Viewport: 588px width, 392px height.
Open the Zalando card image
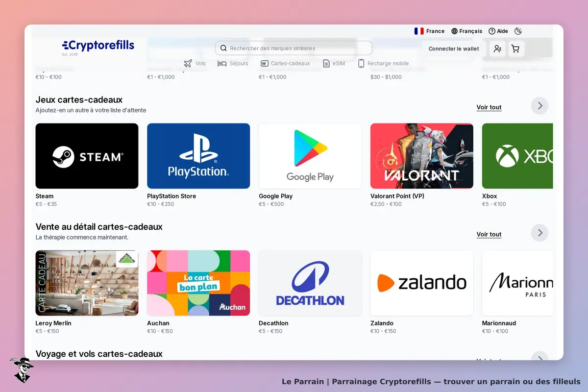pyautogui.click(x=422, y=283)
